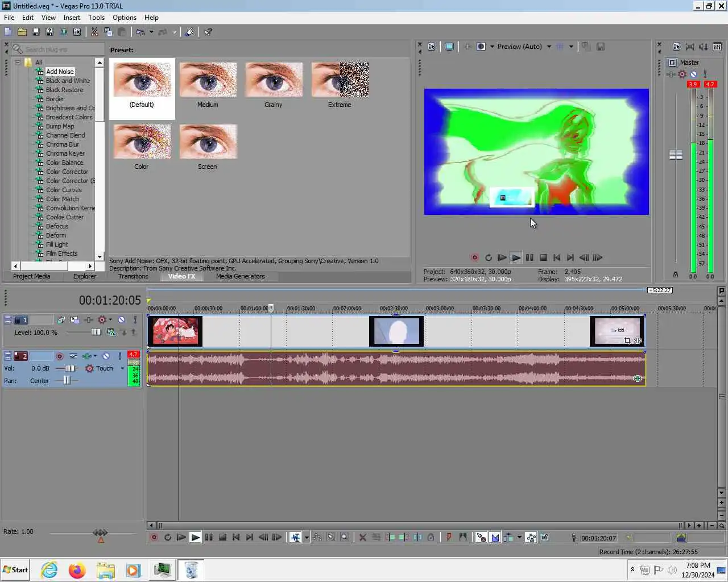This screenshot has width=728, height=582.
Task: Click the Undo toolbar icon
Action: click(x=140, y=32)
